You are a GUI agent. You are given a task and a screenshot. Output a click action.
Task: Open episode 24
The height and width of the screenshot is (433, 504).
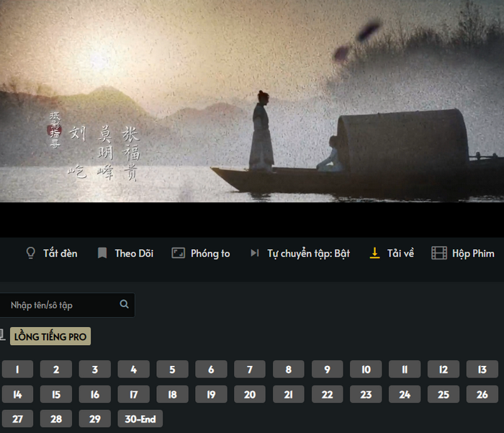[405, 394]
